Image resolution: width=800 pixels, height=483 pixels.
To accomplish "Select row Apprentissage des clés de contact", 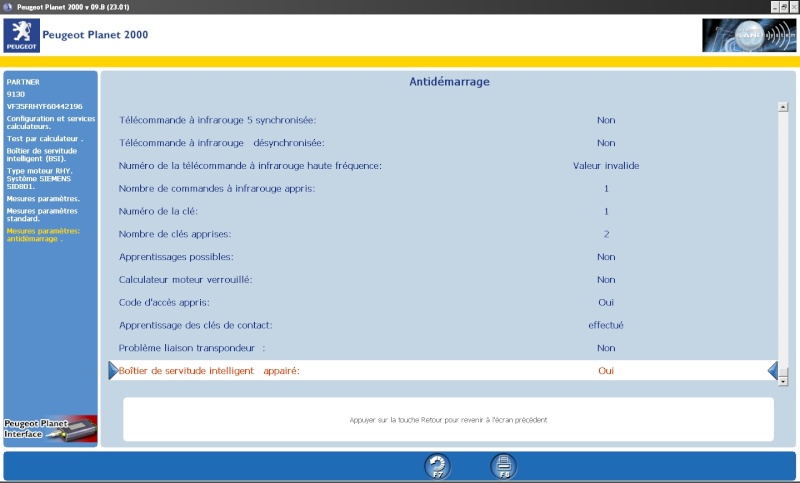I will pyautogui.click(x=443, y=325).
